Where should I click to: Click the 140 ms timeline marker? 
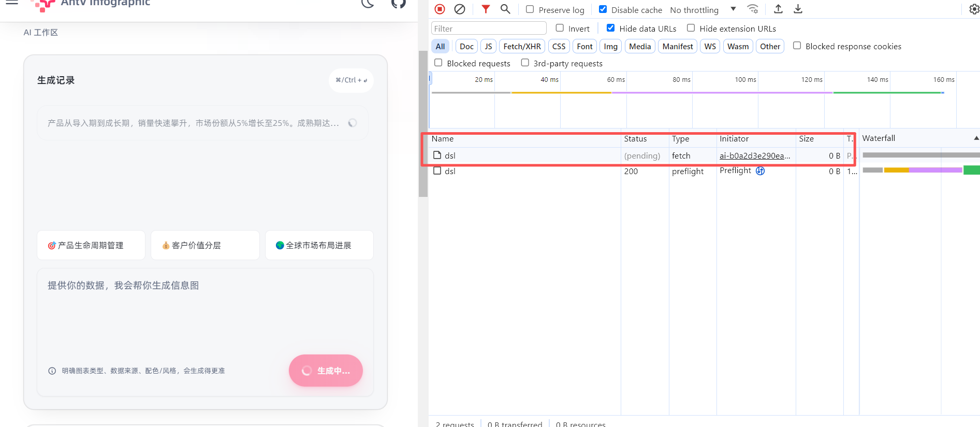click(877, 79)
